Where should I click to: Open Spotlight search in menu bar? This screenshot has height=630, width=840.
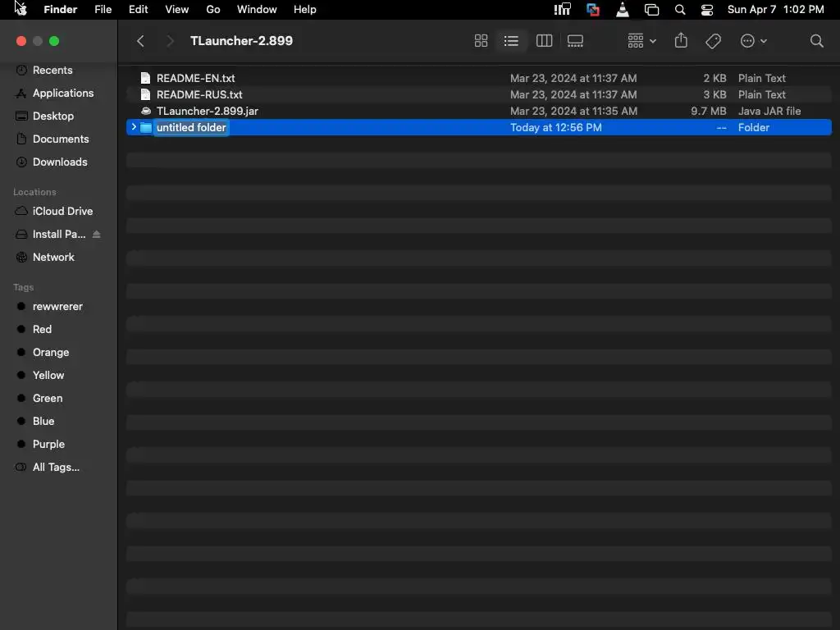click(680, 10)
